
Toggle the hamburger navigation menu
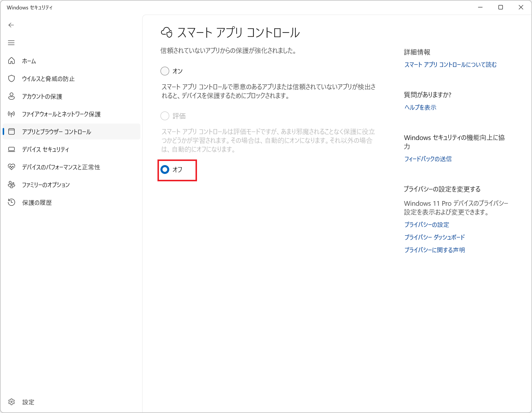pyautogui.click(x=11, y=43)
